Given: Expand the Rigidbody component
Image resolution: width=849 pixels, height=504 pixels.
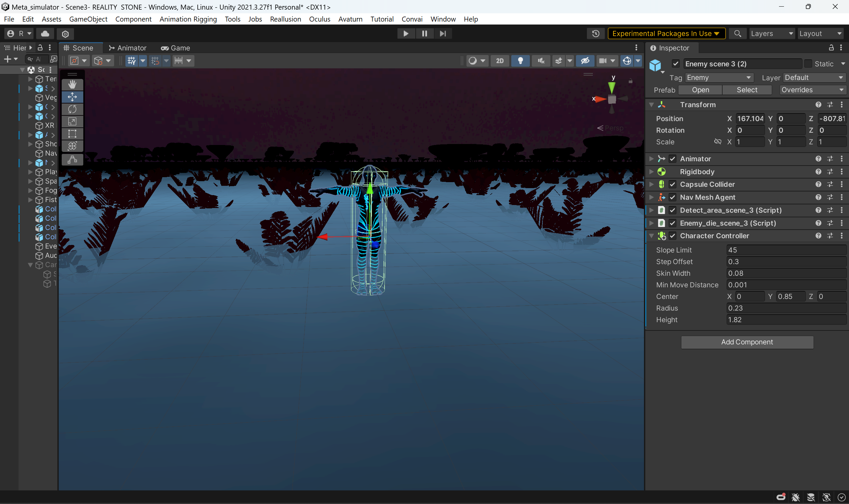Looking at the screenshot, I should (x=651, y=172).
